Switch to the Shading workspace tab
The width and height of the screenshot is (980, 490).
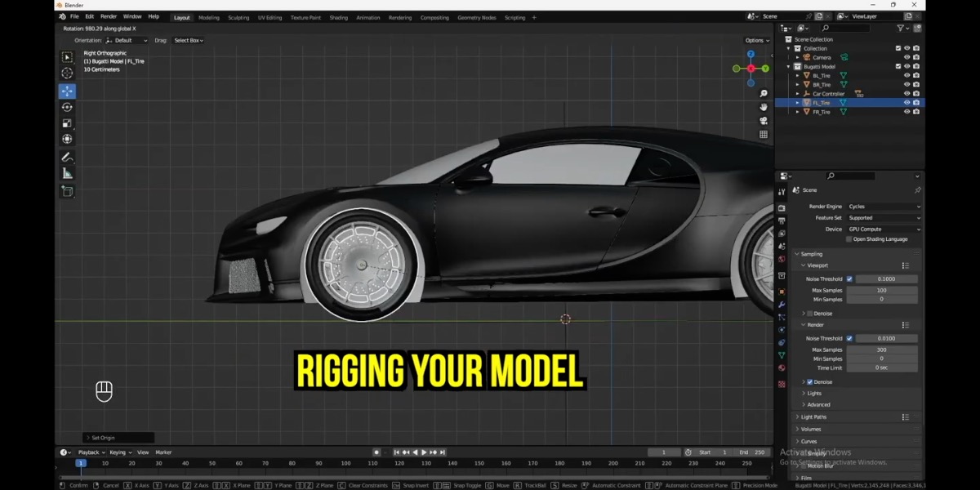coord(338,16)
